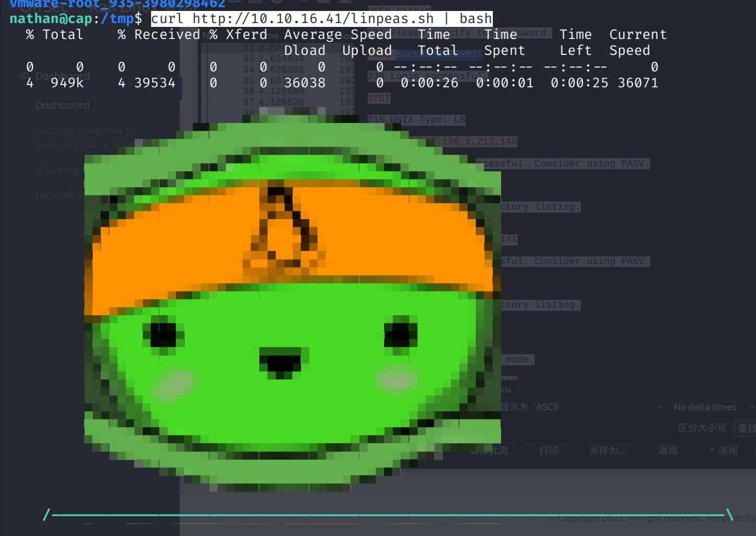Image resolution: width=756 pixels, height=536 pixels.
Task: Click the 打印 print button
Action: coord(548,450)
